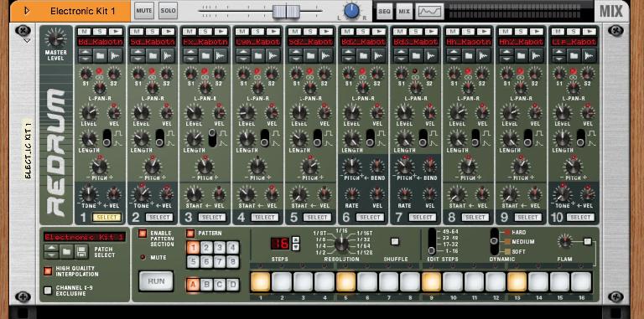Screen dimensions: 644x319
Task: Click the channel 1 Tone knob
Action: click(88, 194)
